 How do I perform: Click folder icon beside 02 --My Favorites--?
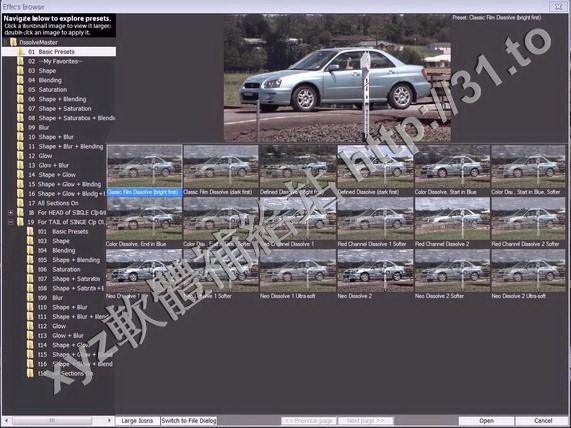tap(20, 61)
